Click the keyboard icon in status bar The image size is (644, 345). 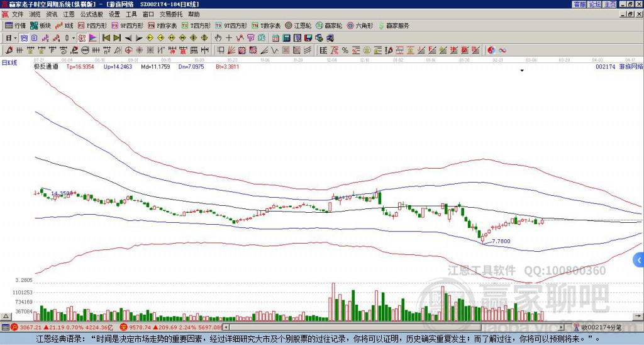(5, 327)
